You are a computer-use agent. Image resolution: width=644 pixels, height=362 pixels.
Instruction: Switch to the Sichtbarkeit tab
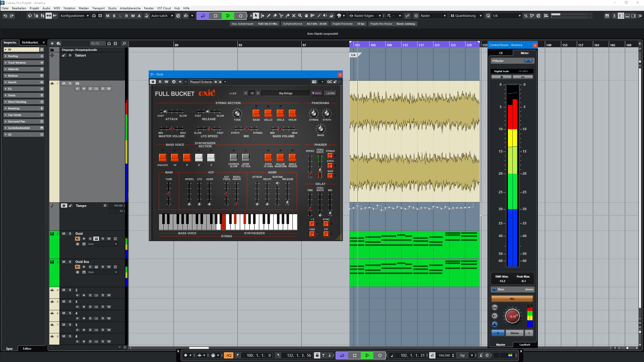coord(30,42)
